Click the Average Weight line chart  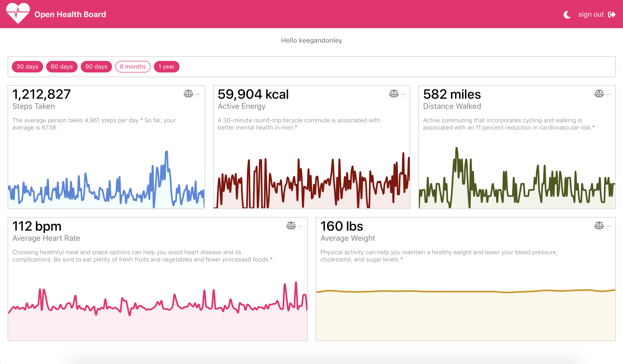(x=465, y=292)
